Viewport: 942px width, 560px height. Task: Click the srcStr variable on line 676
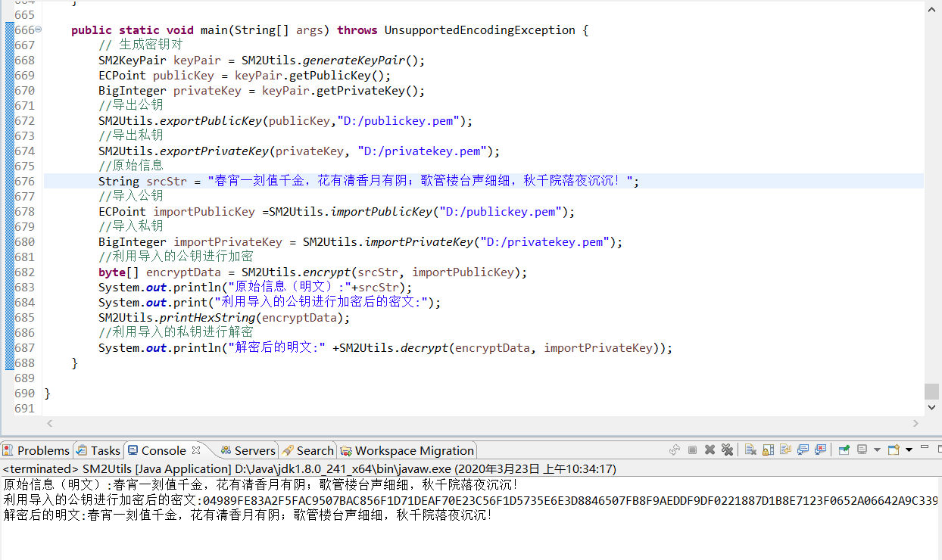(x=167, y=182)
